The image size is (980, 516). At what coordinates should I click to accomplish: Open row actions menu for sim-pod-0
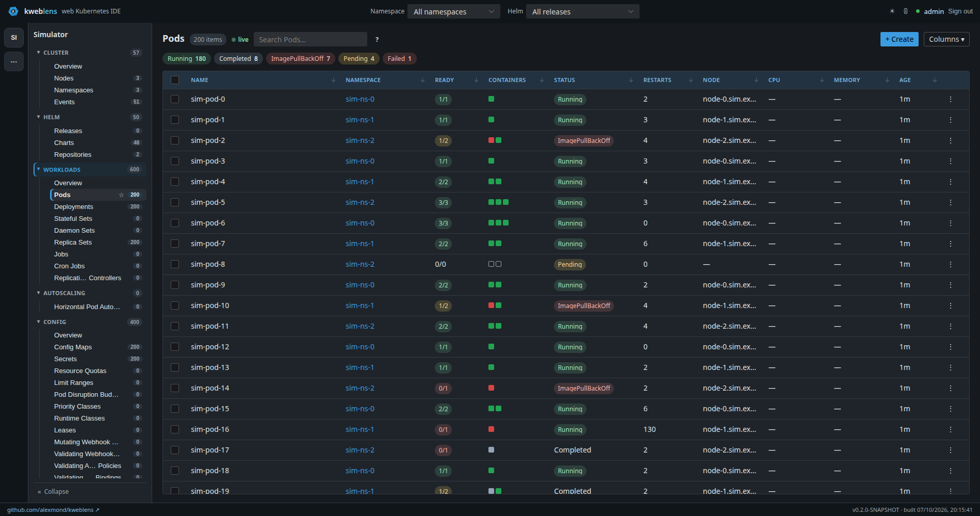tap(951, 99)
